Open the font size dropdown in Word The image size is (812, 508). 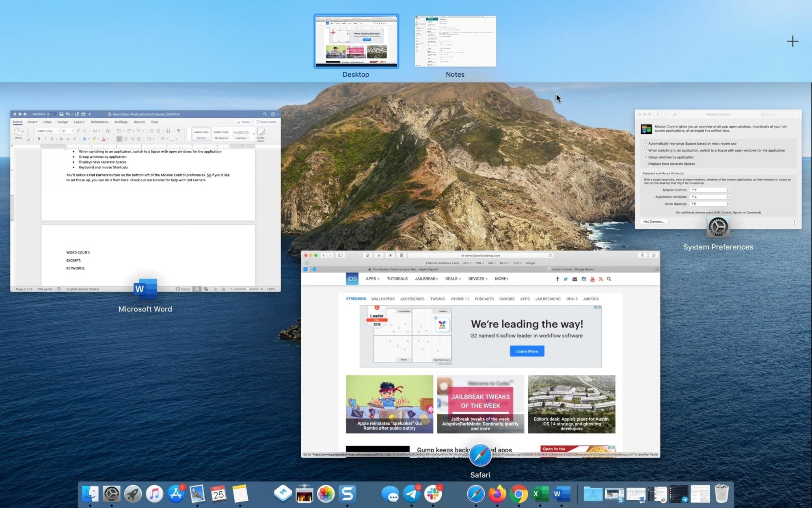point(73,131)
